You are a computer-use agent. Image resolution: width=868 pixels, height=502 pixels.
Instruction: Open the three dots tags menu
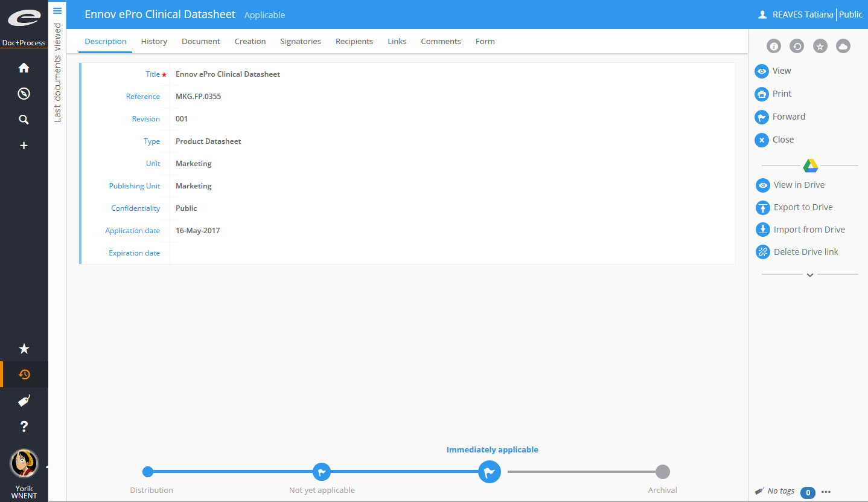pyautogui.click(x=826, y=492)
